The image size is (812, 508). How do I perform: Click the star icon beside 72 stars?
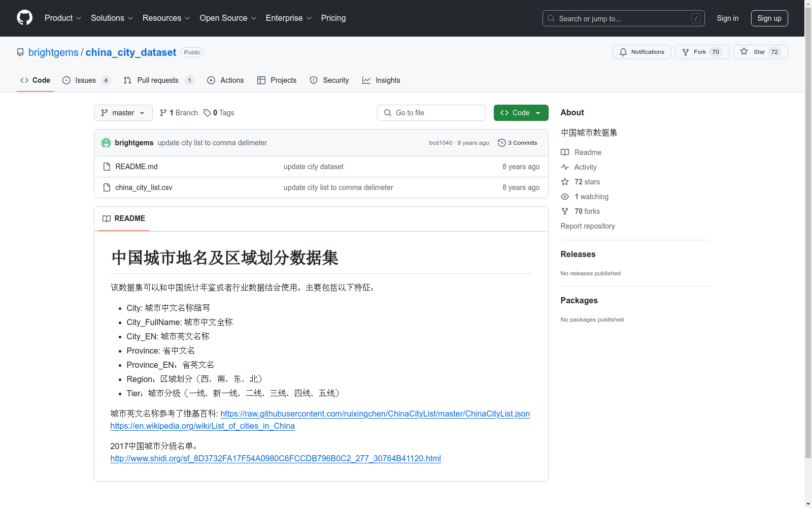(x=565, y=182)
